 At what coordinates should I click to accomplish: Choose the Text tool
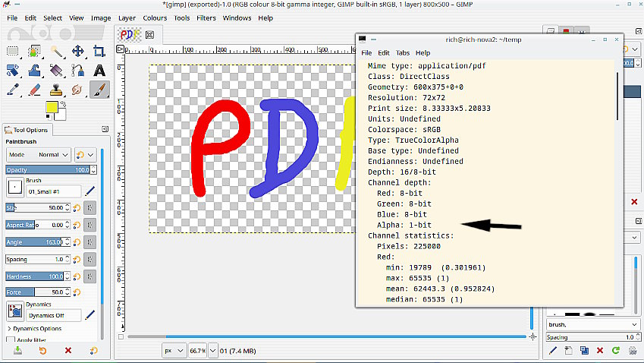[x=99, y=71]
